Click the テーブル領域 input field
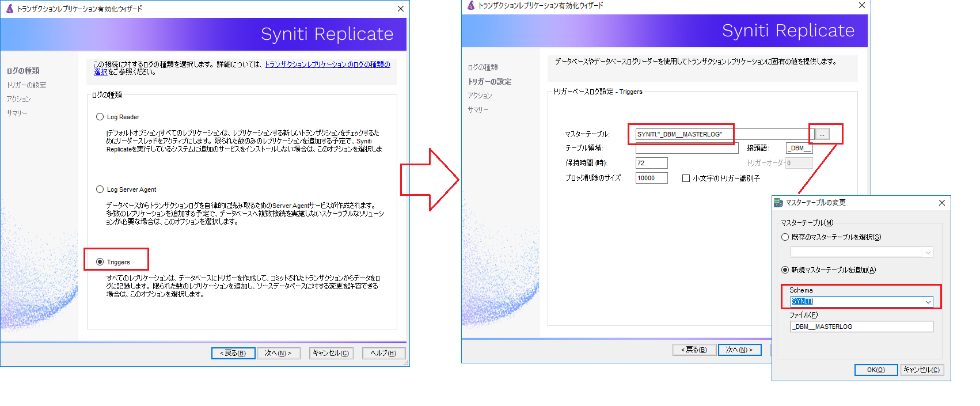The height and width of the screenshot is (406, 980). (x=687, y=148)
